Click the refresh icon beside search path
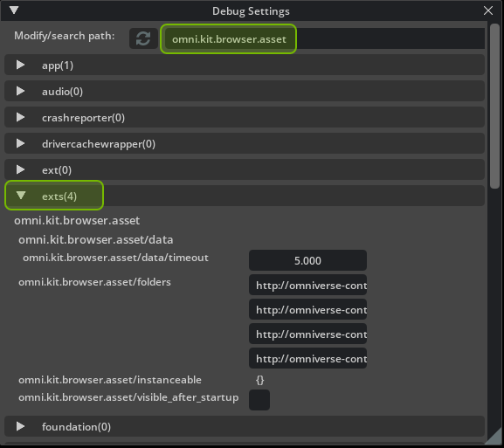 pos(143,38)
